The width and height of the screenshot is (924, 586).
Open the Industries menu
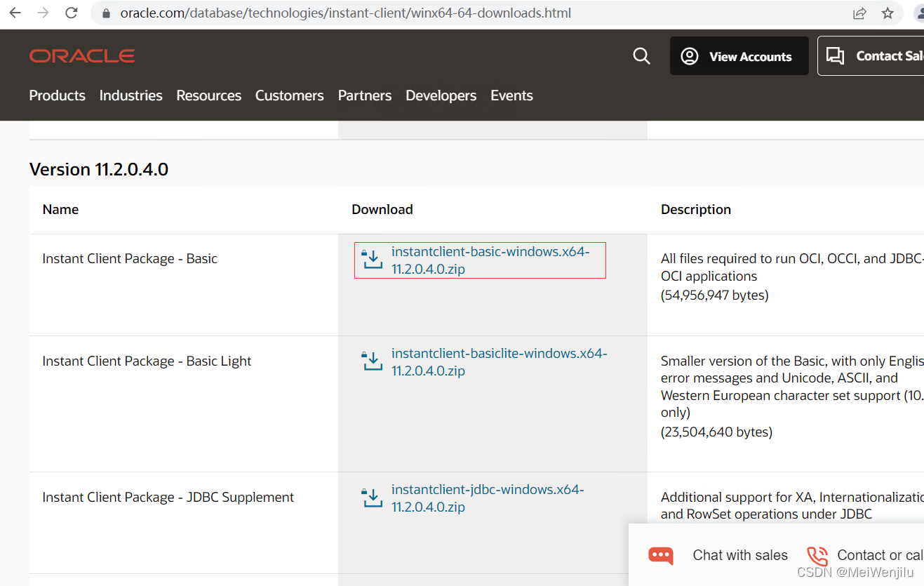[x=131, y=95]
